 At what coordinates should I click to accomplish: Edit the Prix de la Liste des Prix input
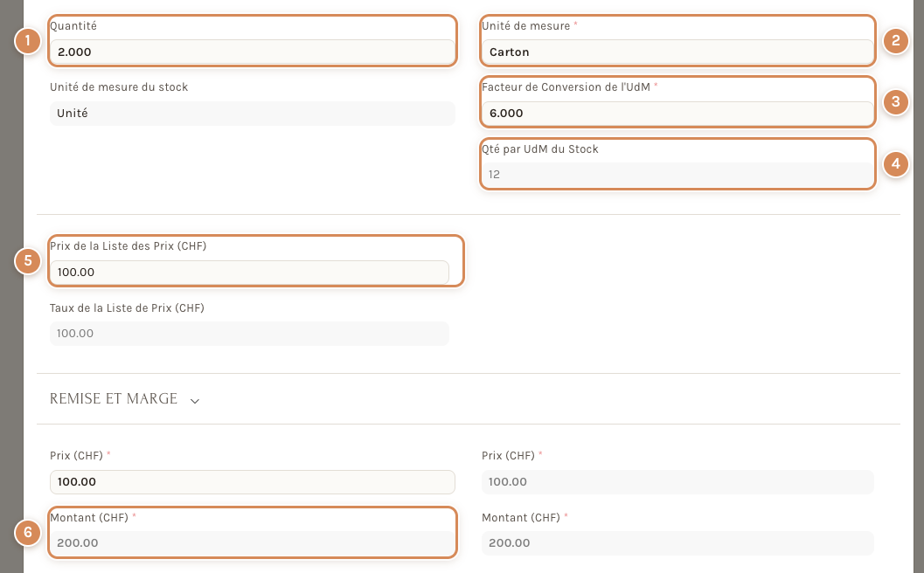click(x=249, y=272)
